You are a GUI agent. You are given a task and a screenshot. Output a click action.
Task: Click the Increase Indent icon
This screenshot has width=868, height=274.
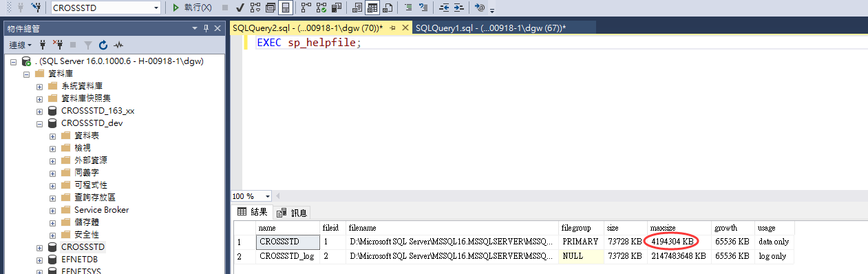click(x=459, y=8)
